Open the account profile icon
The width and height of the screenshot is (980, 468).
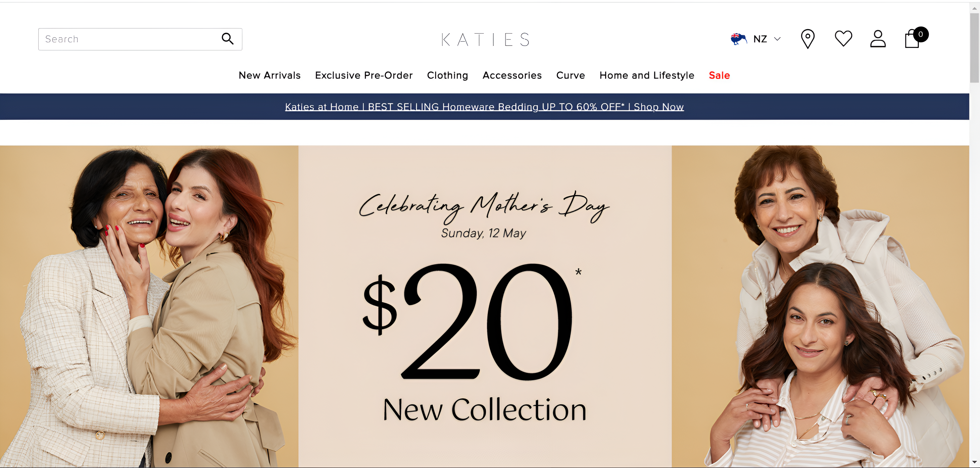coord(878,39)
